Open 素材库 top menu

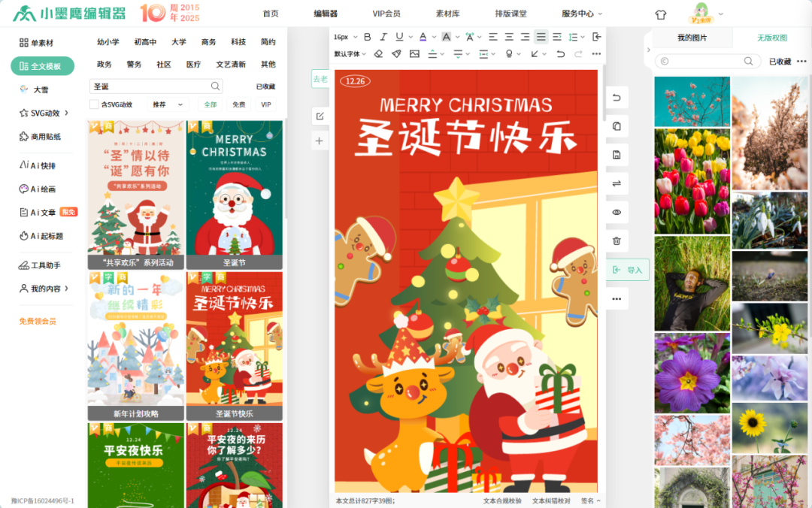click(x=448, y=14)
